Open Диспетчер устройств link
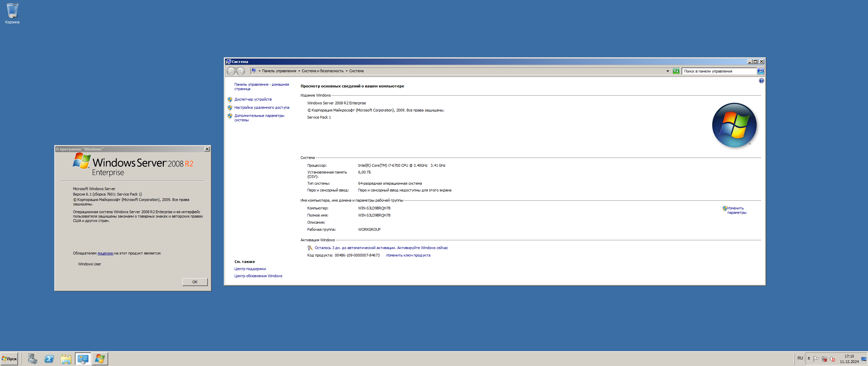 pyautogui.click(x=253, y=100)
